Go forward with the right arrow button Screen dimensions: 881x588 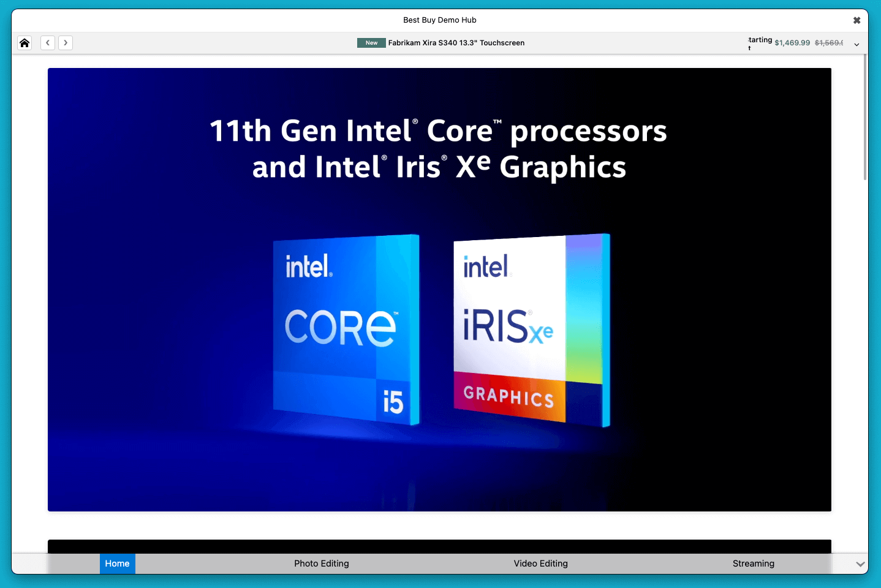pos(66,43)
